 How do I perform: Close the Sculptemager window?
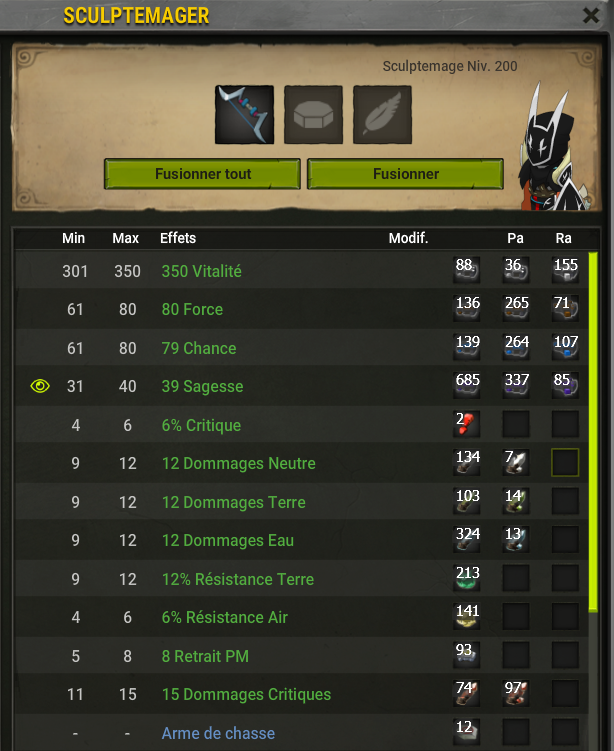click(x=591, y=15)
